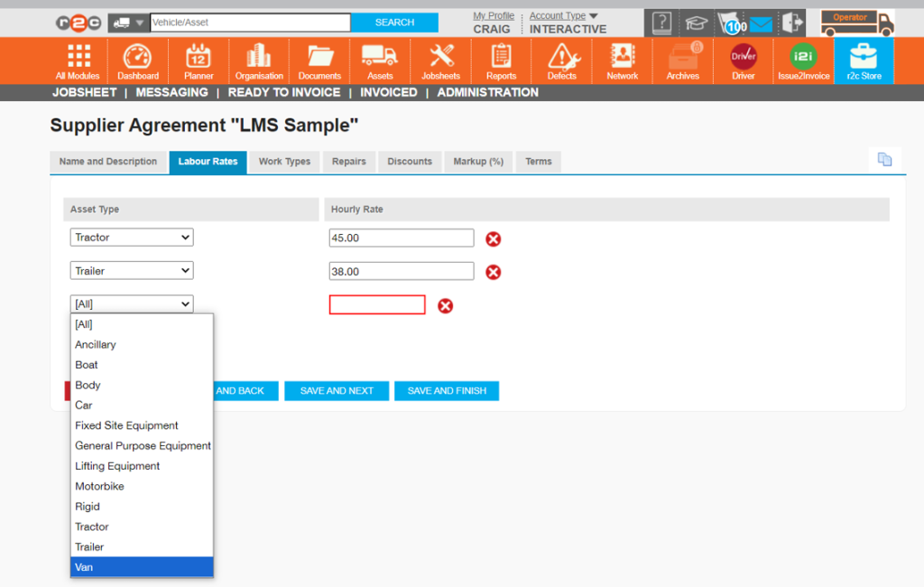Open the Planner calendar module
The width and height of the screenshot is (924, 587).
[199, 61]
